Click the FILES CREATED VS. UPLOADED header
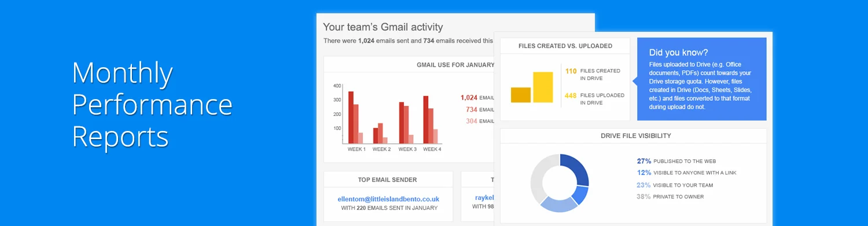This screenshot has height=226, width=868. click(565, 46)
